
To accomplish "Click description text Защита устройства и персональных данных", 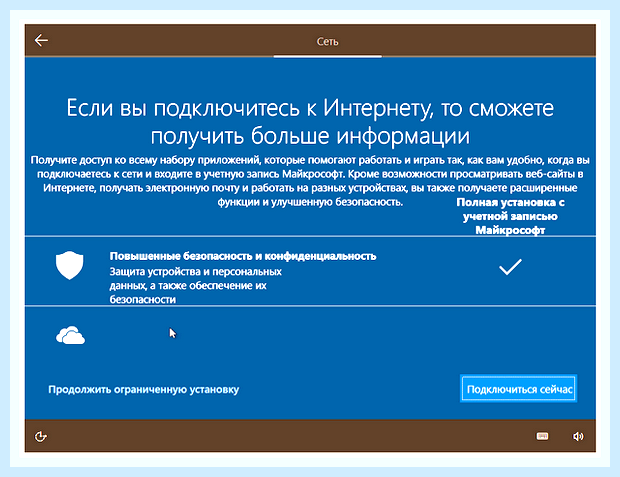I will (x=196, y=286).
